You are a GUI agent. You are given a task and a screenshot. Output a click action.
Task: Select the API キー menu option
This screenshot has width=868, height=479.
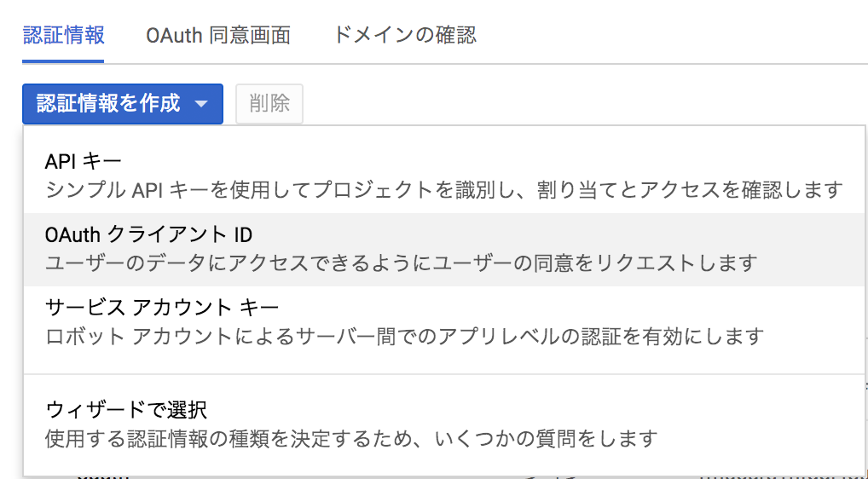444,176
